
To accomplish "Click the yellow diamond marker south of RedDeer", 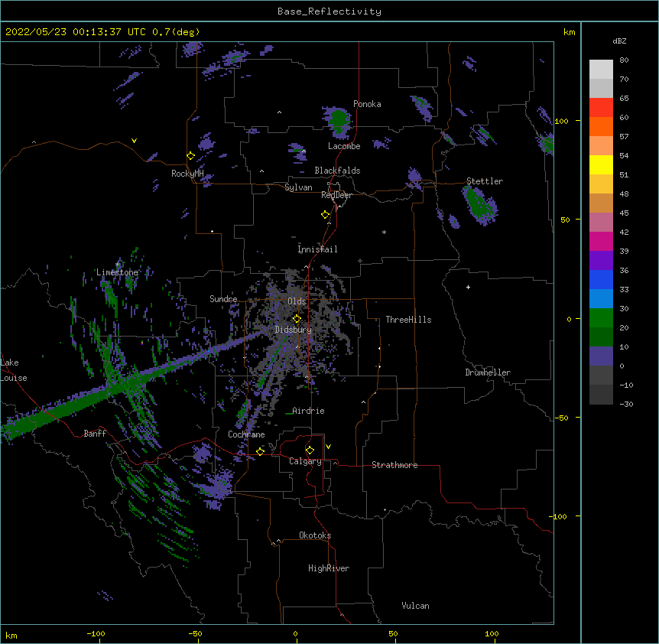I will [326, 215].
